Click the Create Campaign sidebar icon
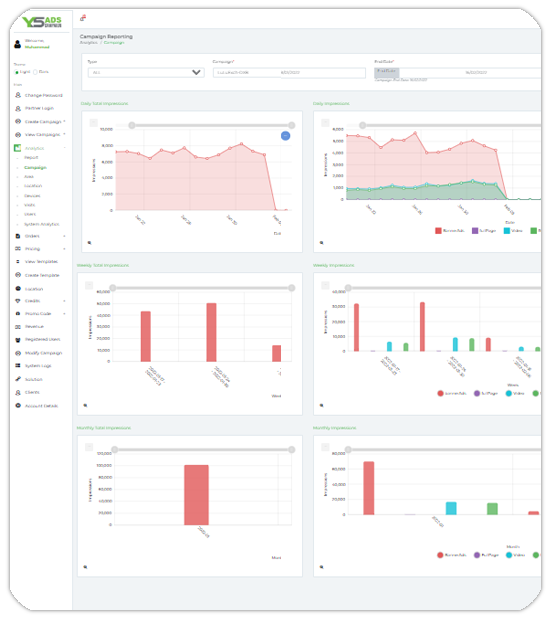This screenshot has width=553, height=619. [18, 122]
